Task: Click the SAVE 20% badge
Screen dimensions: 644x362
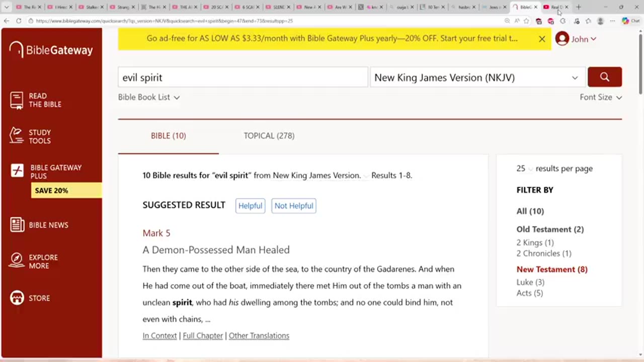Action: pyautogui.click(x=66, y=191)
